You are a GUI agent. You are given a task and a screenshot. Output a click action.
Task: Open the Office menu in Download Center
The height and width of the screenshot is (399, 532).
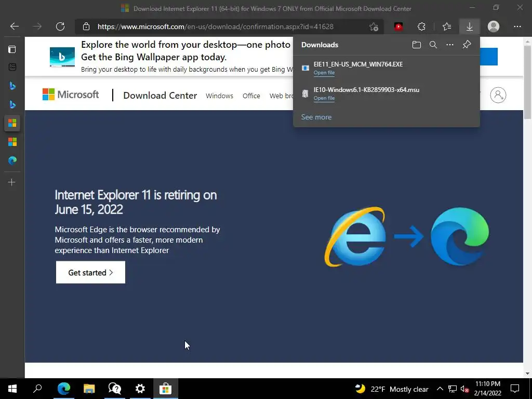point(251,96)
